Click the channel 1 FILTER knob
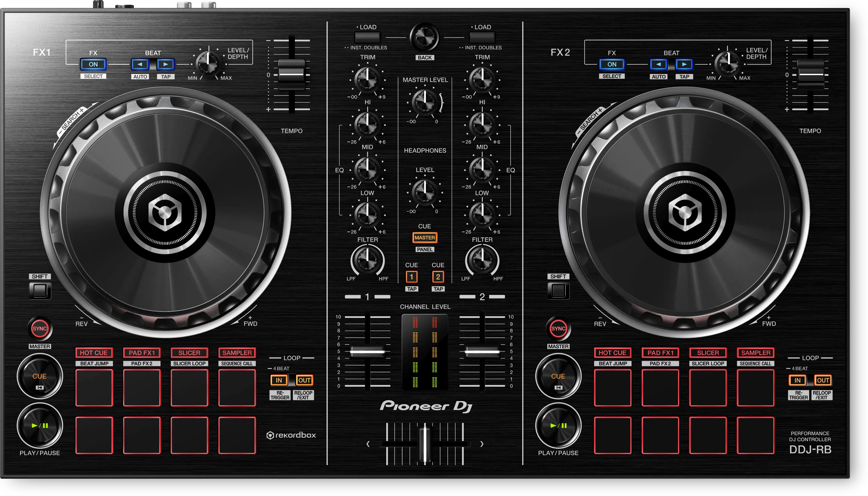 [x=367, y=261]
